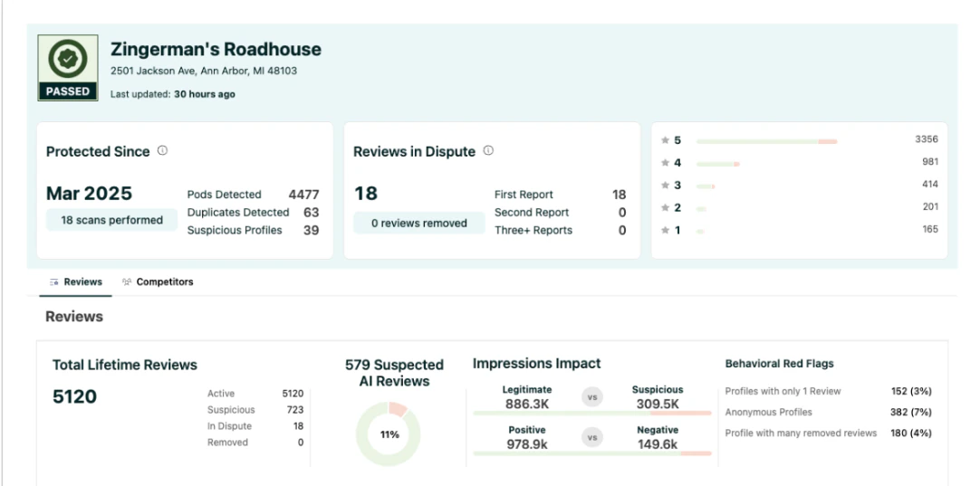Click the Duplicates Detected label
This screenshot has height=486, width=980.
[x=238, y=213]
